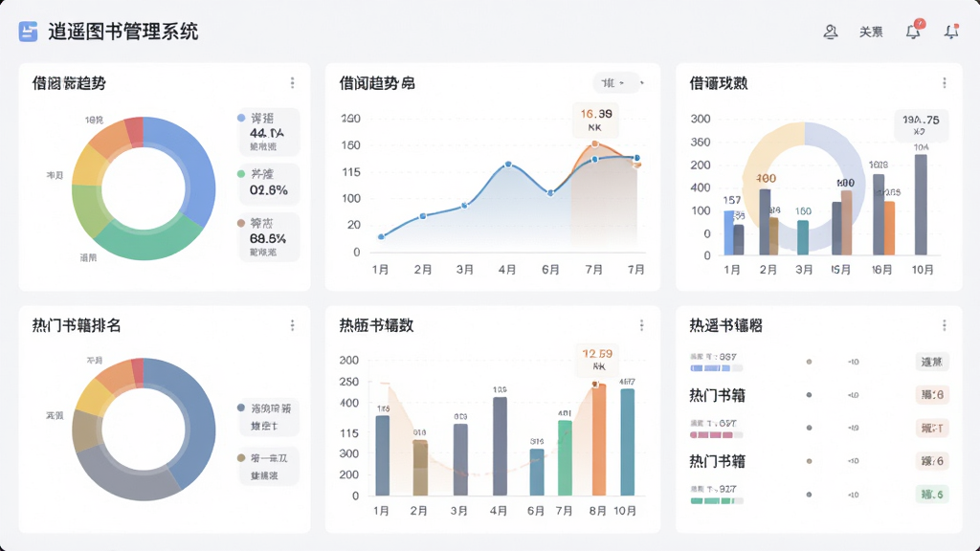This screenshot has height=551, width=980.
Task: Select the tall gray 10月 bar near 19A.75 tooltip
Action: 921,205
